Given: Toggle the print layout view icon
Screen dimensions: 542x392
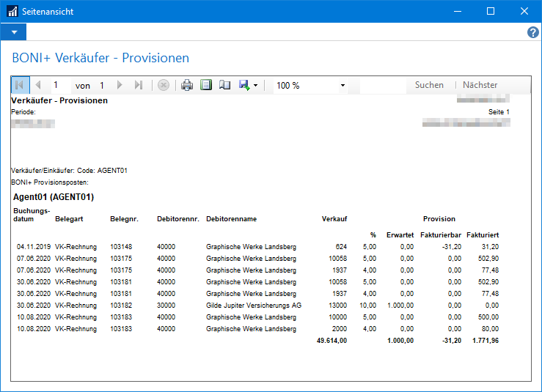Looking at the screenshot, I should point(206,85).
